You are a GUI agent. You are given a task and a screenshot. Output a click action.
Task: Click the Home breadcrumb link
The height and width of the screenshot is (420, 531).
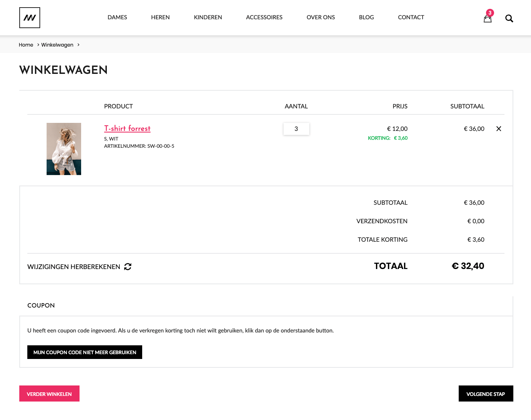[26, 45]
